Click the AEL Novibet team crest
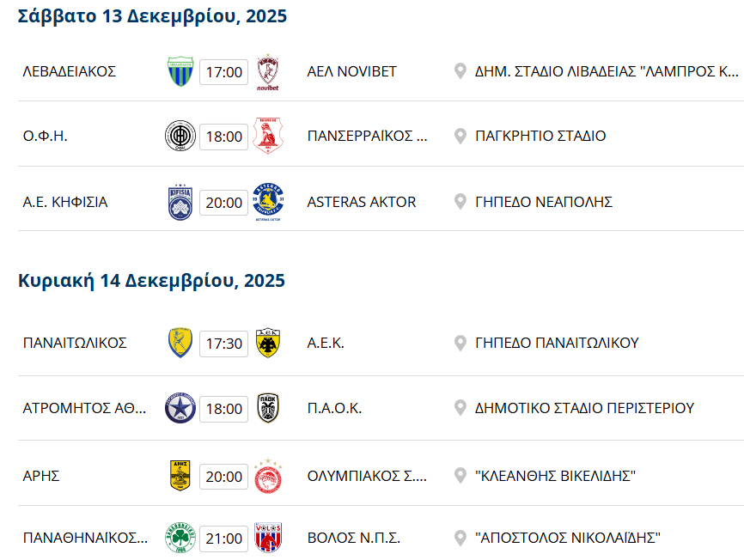 pyautogui.click(x=268, y=71)
